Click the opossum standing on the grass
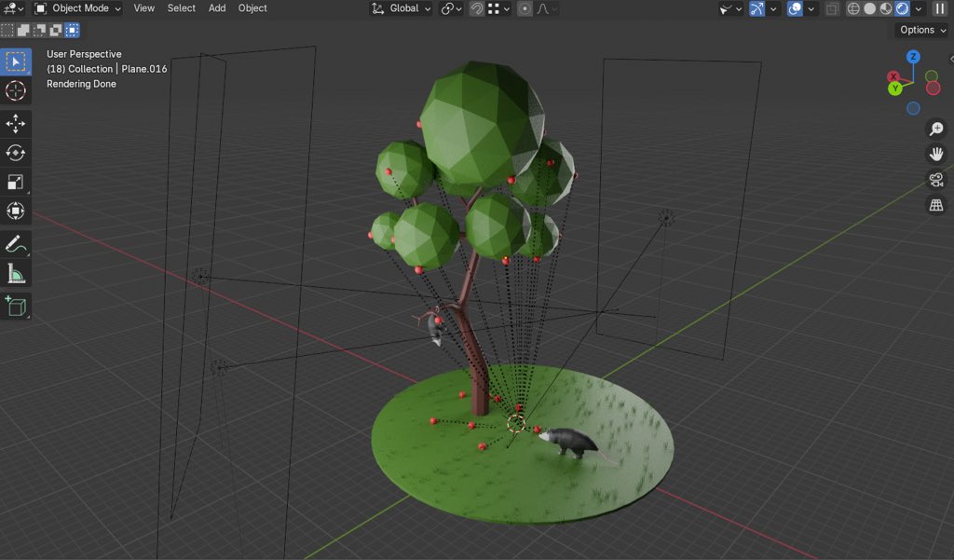 coord(572,442)
